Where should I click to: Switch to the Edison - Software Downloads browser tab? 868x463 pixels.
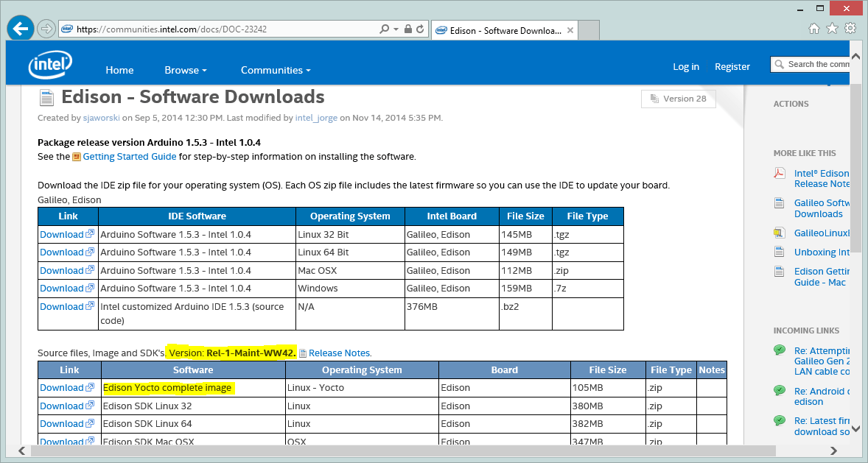tap(504, 30)
